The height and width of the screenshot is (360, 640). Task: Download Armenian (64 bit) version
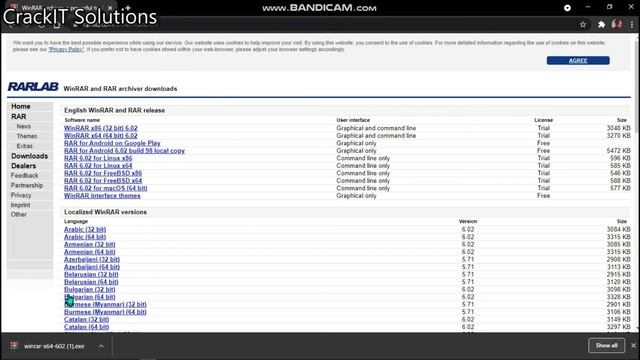point(90,252)
